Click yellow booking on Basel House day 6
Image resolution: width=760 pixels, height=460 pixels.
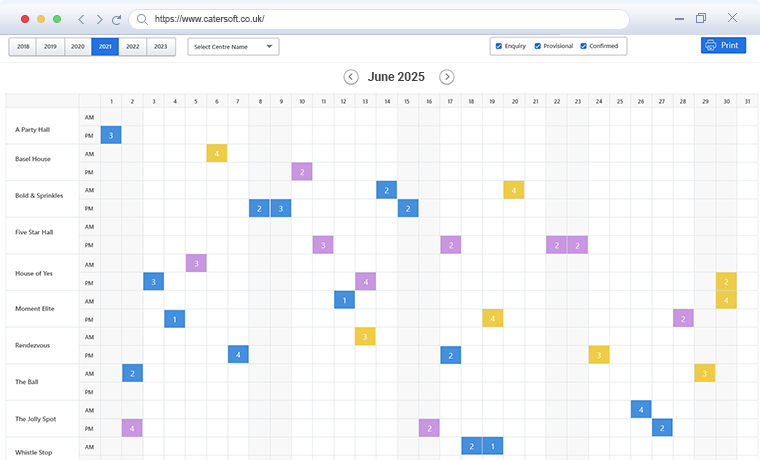pos(217,153)
